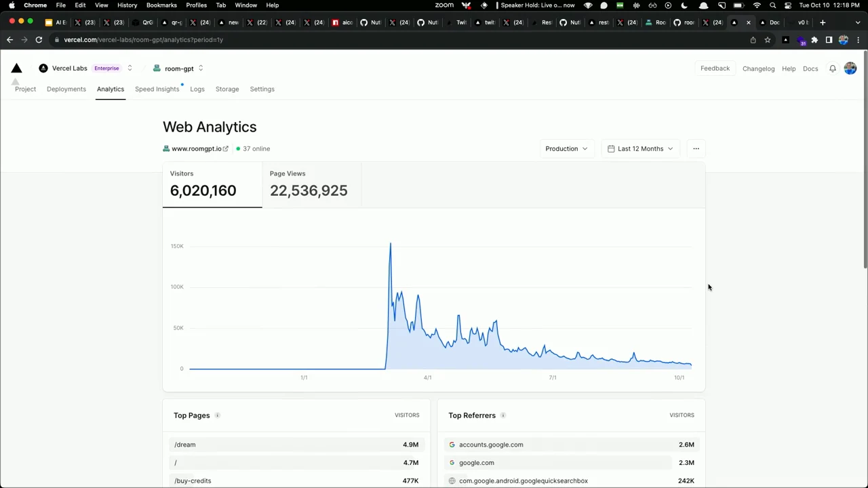The image size is (868, 488).
Task: Click the battery status icon
Action: tap(738, 5)
